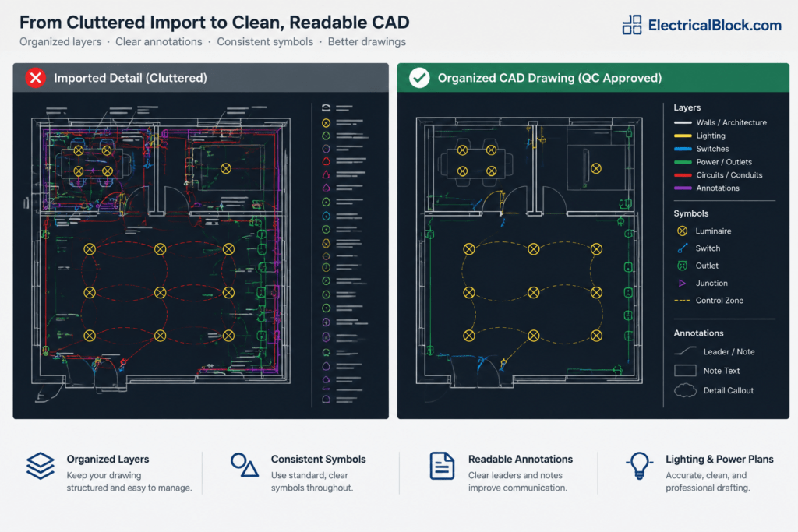The width and height of the screenshot is (798, 532).
Task: Click the lone luminaire in organized top-right room
Action: coord(596,168)
